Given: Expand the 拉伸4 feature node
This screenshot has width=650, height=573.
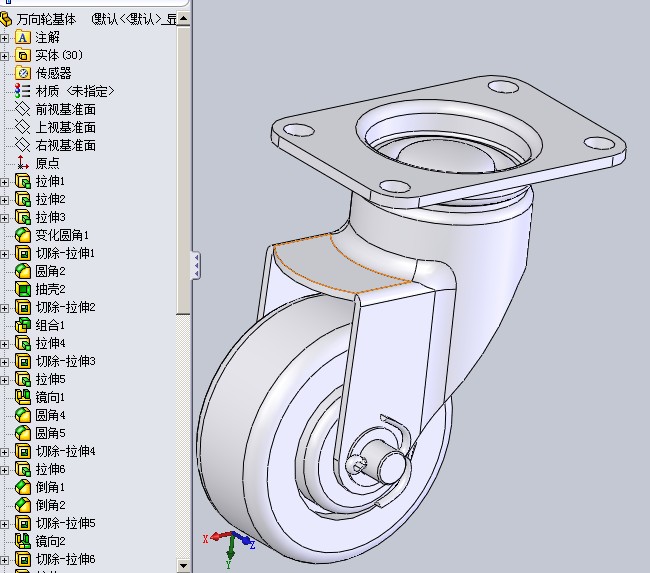Looking at the screenshot, I should pos(5,344).
